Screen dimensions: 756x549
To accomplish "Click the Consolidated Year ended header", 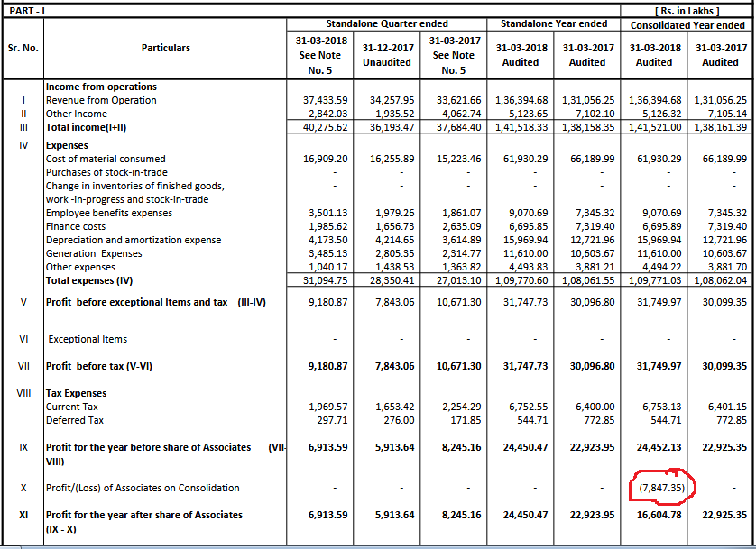I will 688,25.
